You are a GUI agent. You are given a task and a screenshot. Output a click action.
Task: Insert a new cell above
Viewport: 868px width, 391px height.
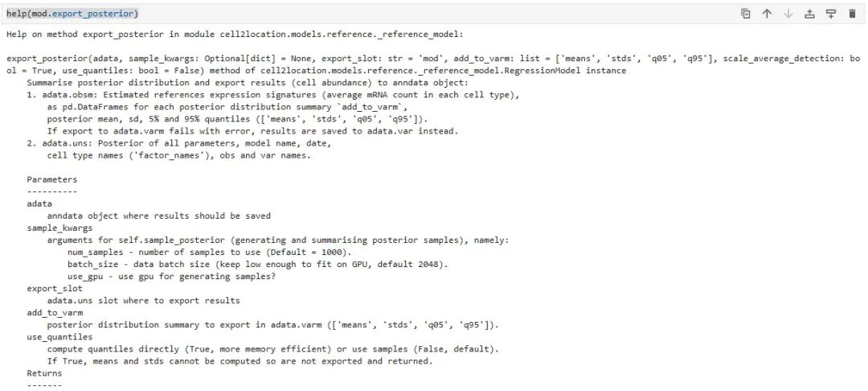pyautogui.click(x=809, y=14)
